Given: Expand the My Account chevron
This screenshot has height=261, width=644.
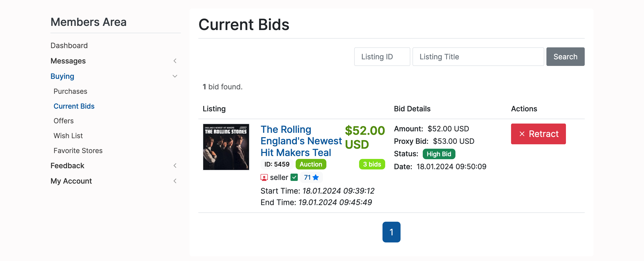Looking at the screenshot, I should [175, 181].
